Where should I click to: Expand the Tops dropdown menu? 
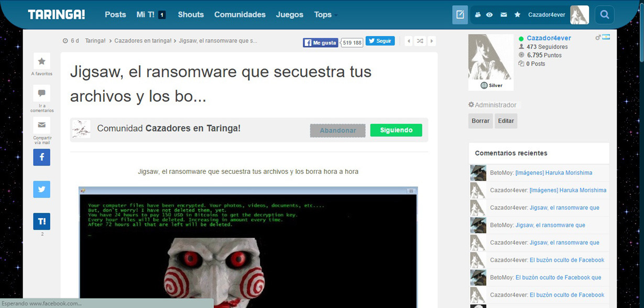click(325, 15)
